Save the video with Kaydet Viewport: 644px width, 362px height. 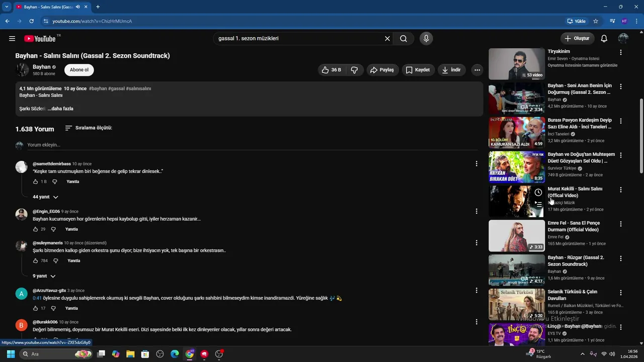pyautogui.click(x=418, y=70)
